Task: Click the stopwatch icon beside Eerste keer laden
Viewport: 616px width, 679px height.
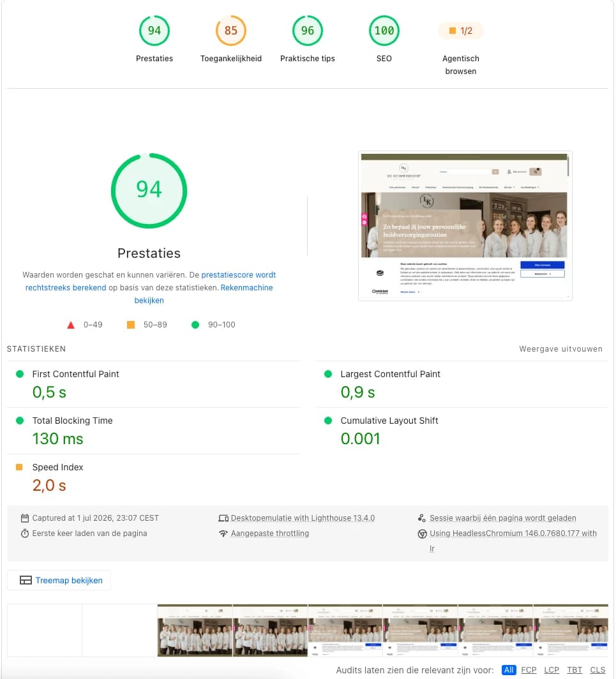Action: 25,533
